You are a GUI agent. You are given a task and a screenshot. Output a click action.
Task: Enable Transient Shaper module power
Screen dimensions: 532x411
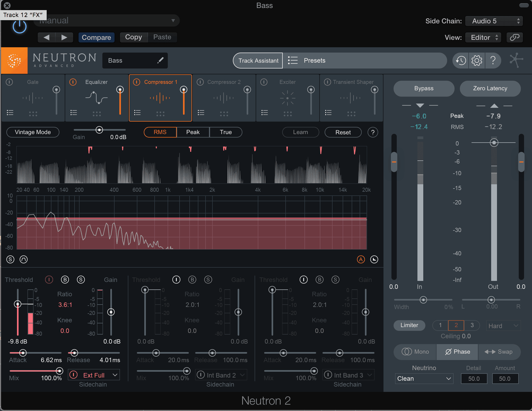[x=328, y=82]
